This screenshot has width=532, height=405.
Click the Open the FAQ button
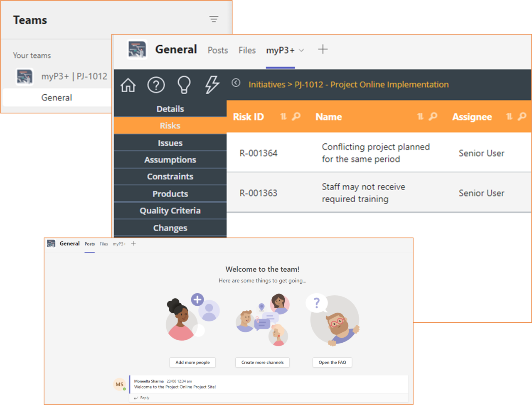coord(332,362)
